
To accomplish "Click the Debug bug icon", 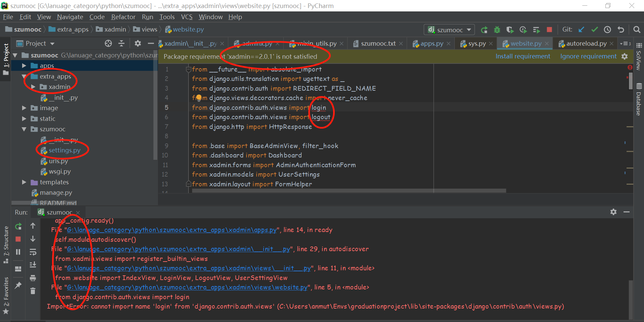I will tap(497, 30).
